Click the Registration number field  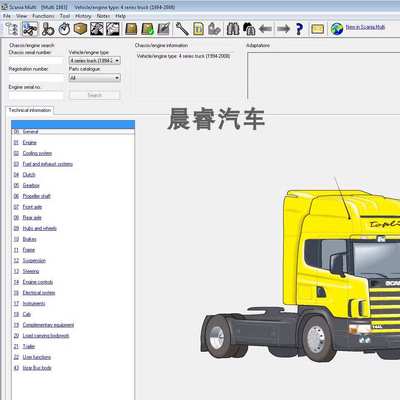(x=36, y=78)
